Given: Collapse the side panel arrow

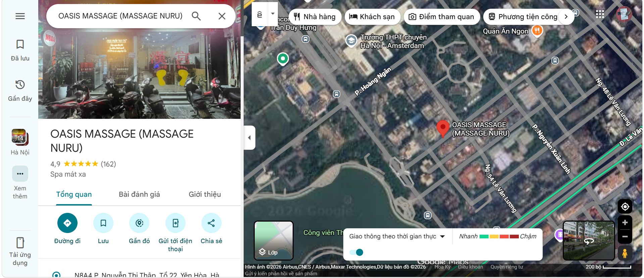Looking at the screenshot, I should coord(249,138).
